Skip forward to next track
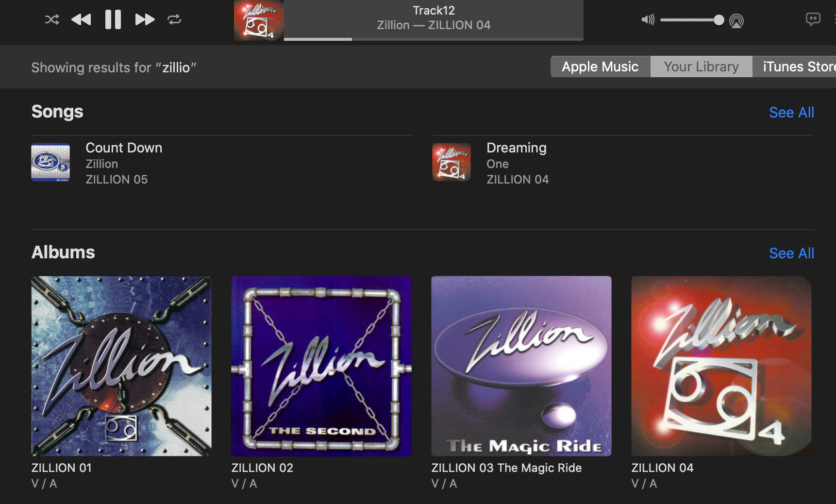 point(145,19)
